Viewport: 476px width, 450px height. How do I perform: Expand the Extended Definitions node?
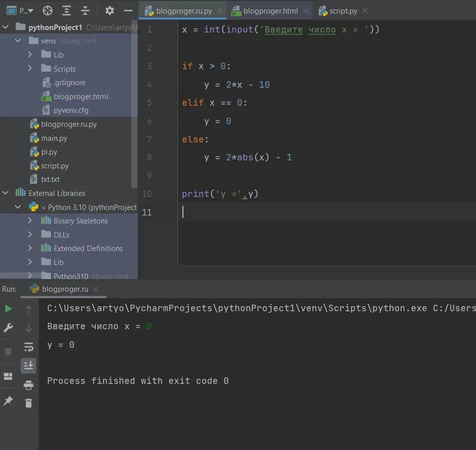pos(30,248)
